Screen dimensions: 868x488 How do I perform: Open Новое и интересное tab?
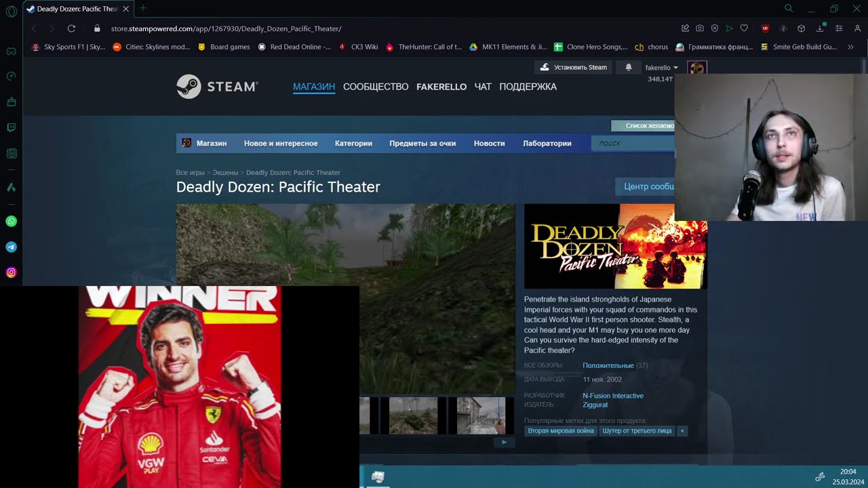pyautogui.click(x=281, y=143)
